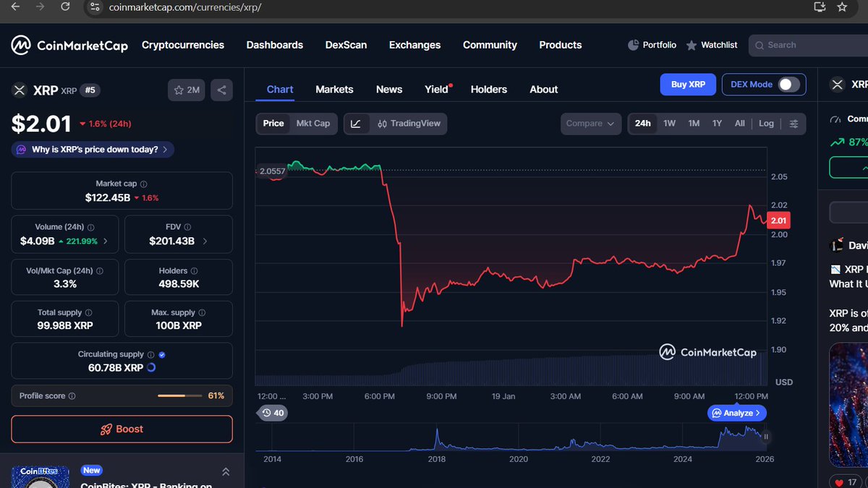Viewport: 868px width, 488px height.
Task: Open the Chart tab
Action: tap(280, 90)
